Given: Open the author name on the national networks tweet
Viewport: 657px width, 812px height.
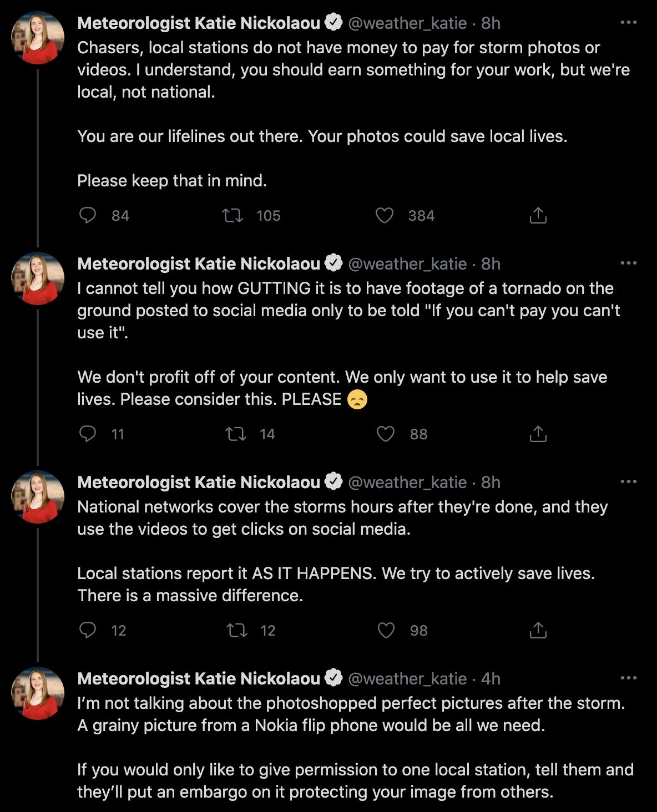Looking at the screenshot, I should coord(199,482).
